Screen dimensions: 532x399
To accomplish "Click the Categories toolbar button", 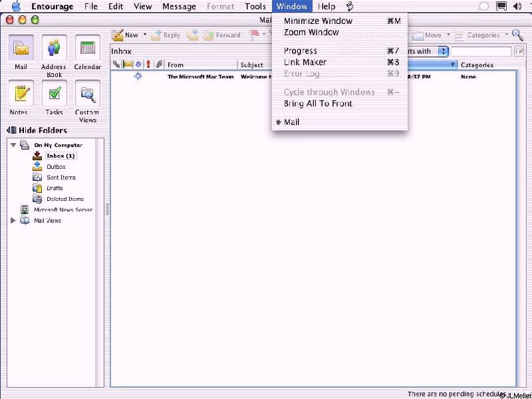I will (477, 35).
